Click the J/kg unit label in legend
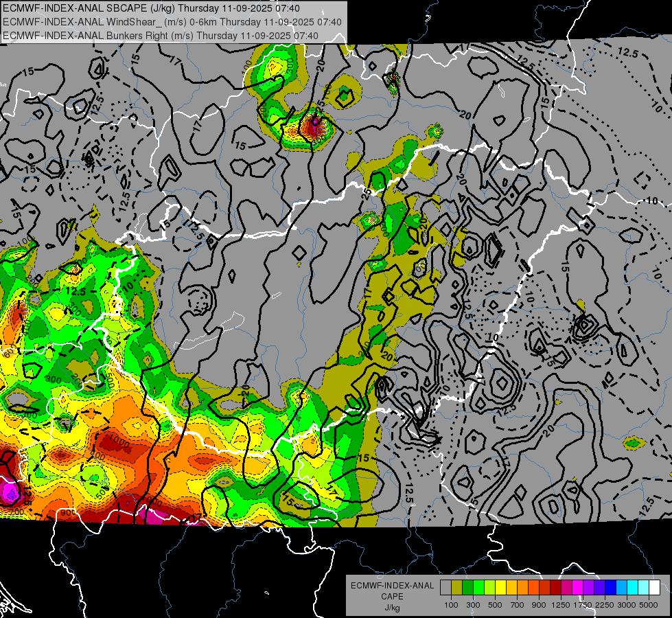672x618 pixels. [x=392, y=608]
